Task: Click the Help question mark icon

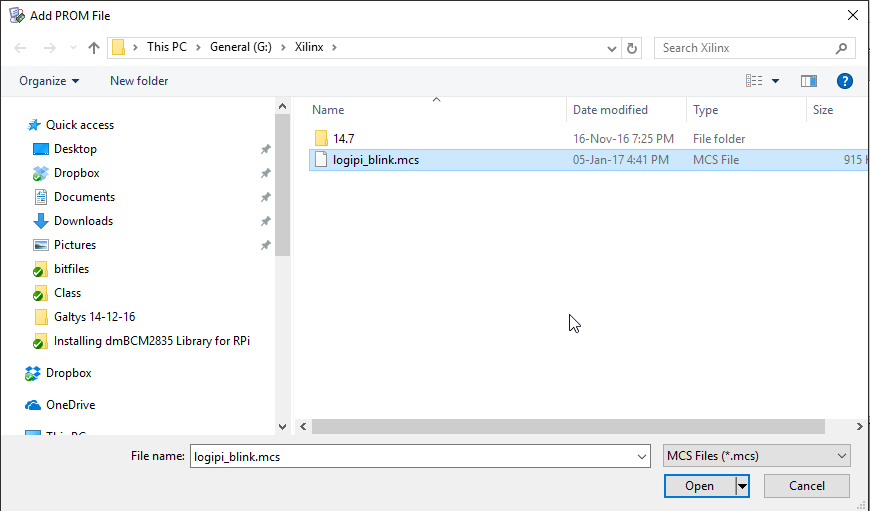Action: [844, 81]
